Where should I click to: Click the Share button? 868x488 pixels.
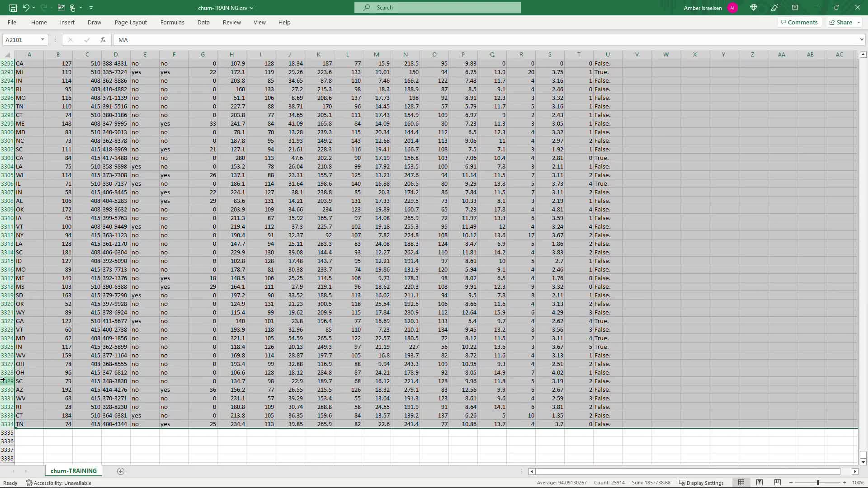[841, 22]
